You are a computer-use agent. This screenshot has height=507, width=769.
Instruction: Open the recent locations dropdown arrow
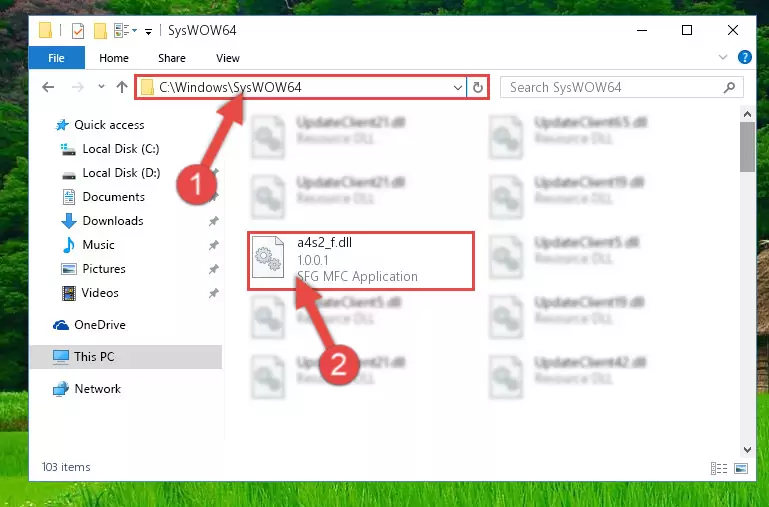point(101,87)
